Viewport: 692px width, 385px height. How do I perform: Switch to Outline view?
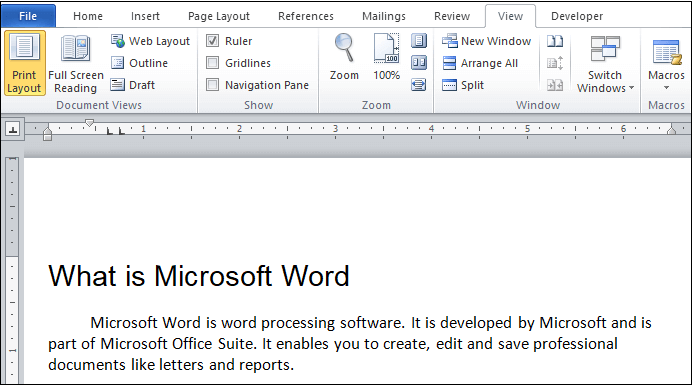139,63
